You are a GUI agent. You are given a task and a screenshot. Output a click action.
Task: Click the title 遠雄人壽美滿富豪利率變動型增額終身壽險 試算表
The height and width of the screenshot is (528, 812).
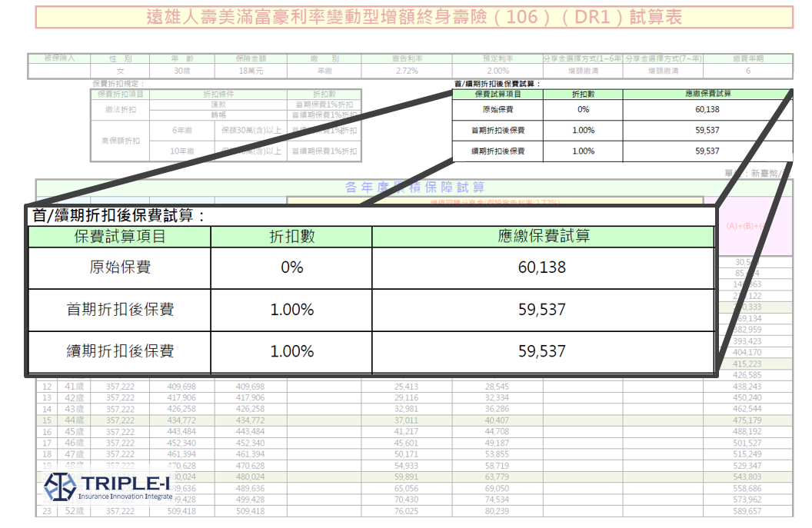414,17
